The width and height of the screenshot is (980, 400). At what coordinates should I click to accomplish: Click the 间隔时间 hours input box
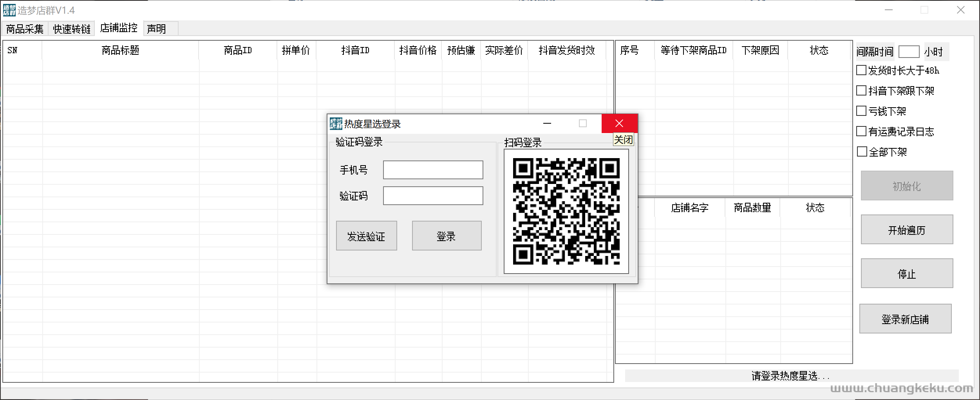[x=909, y=52]
